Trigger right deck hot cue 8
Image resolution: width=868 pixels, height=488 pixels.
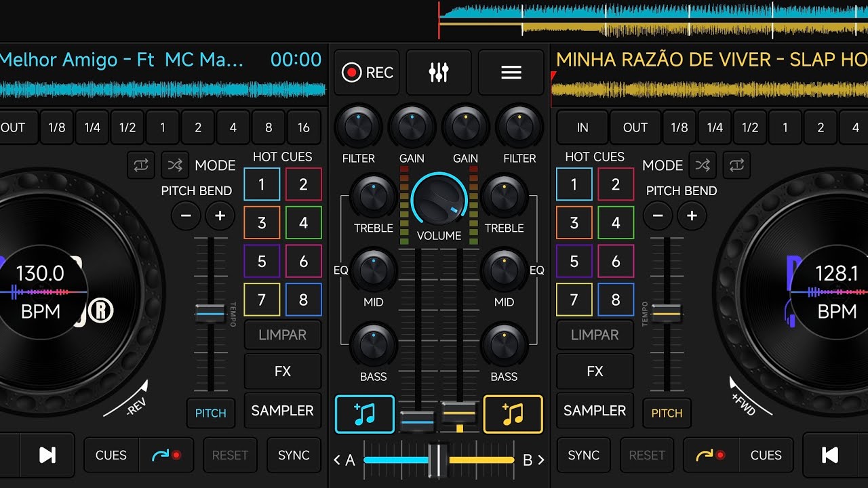616,300
